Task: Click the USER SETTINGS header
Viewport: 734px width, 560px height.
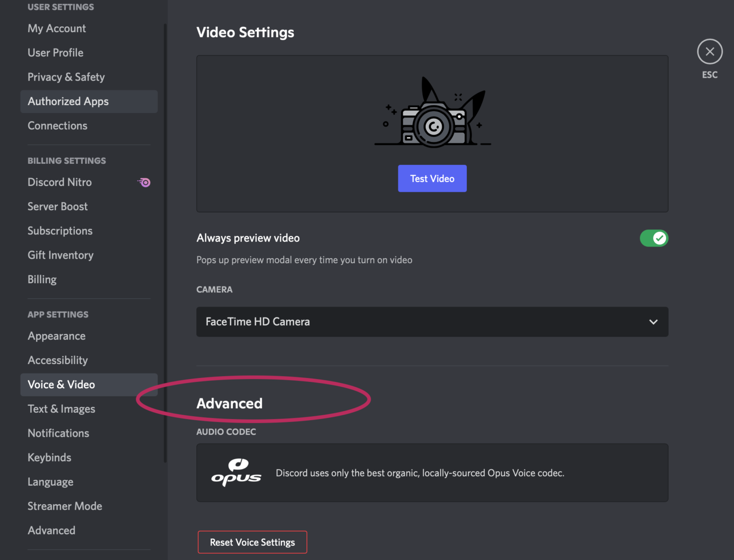Action: [61, 7]
